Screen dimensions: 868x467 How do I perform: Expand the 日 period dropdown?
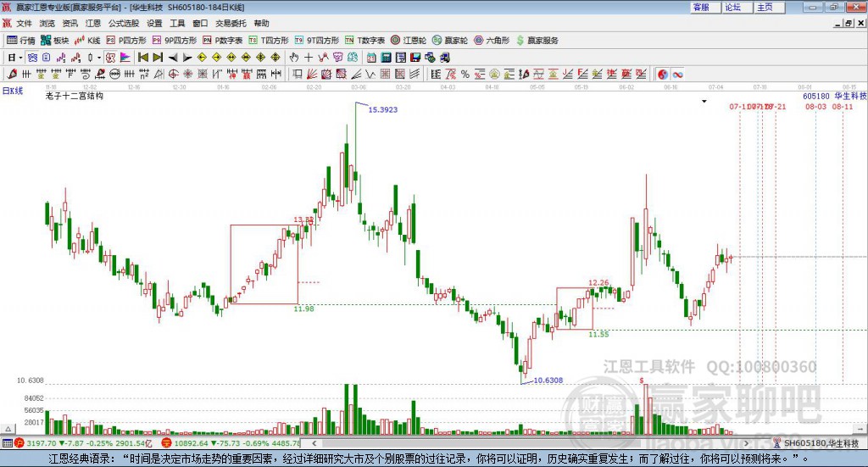pyautogui.click(x=21, y=58)
